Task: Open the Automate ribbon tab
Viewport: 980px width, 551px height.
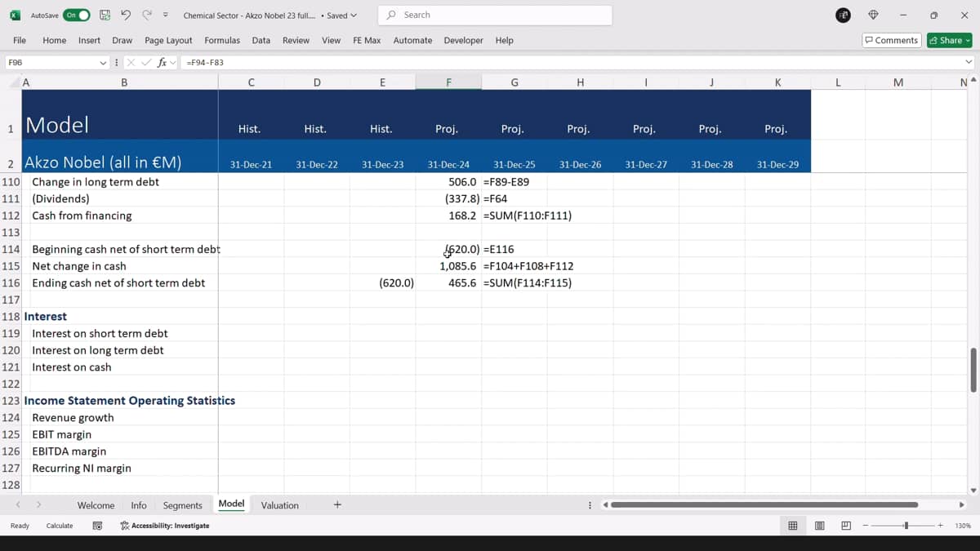Action: click(x=412, y=40)
